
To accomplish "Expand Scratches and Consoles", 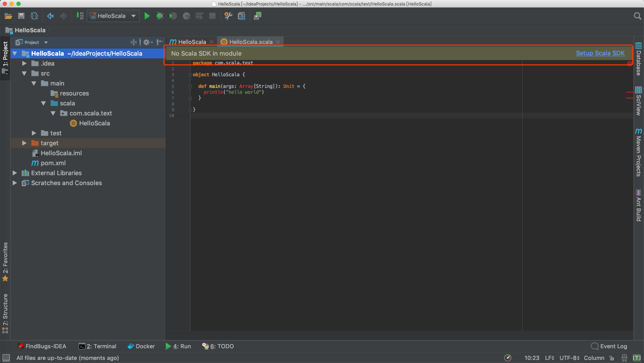I will [x=15, y=183].
